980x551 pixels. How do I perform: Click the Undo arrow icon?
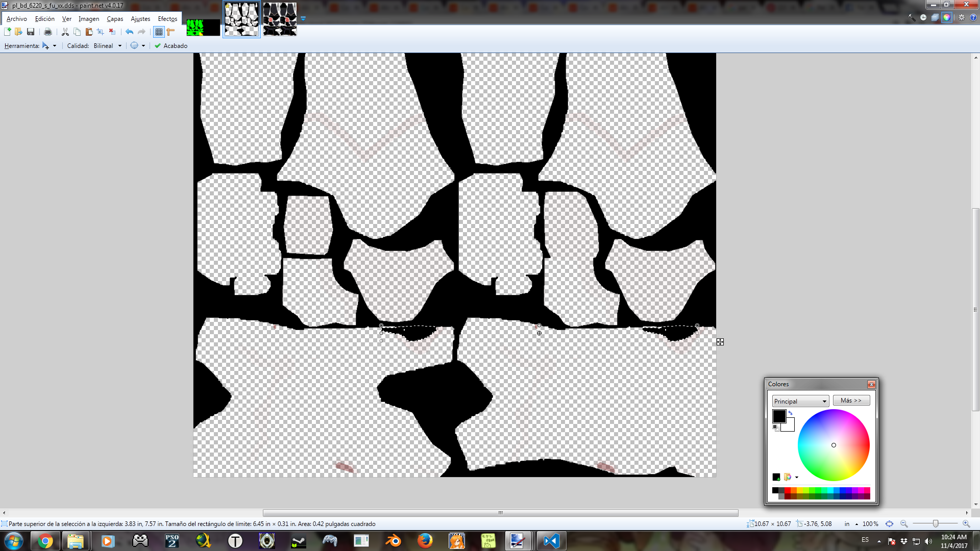[129, 32]
